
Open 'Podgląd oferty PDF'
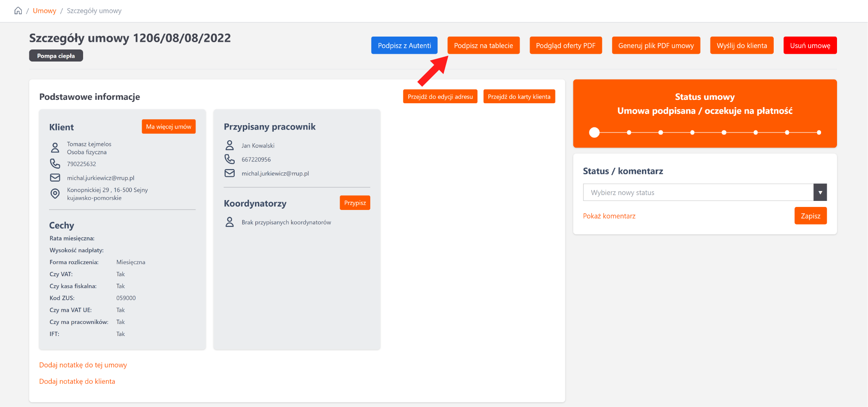(x=565, y=46)
